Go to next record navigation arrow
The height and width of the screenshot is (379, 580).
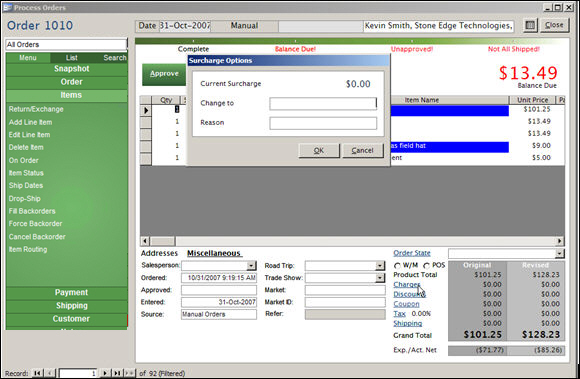point(105,373)
